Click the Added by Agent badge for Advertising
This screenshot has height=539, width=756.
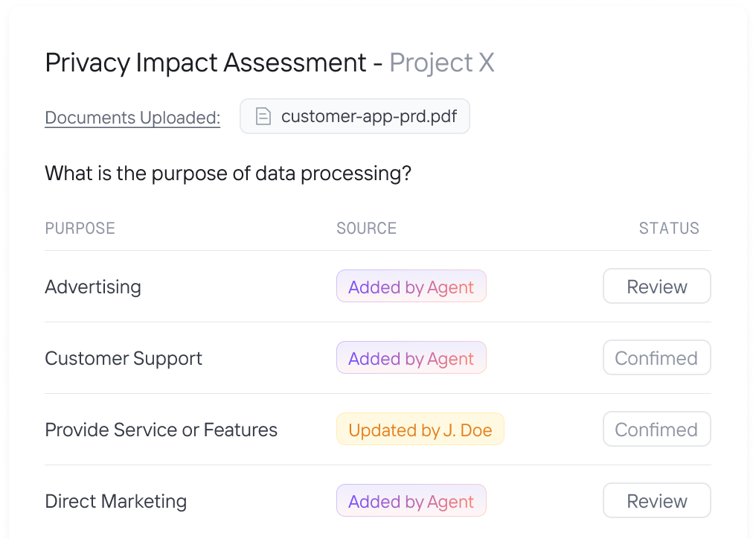click(x=411, y=287)
